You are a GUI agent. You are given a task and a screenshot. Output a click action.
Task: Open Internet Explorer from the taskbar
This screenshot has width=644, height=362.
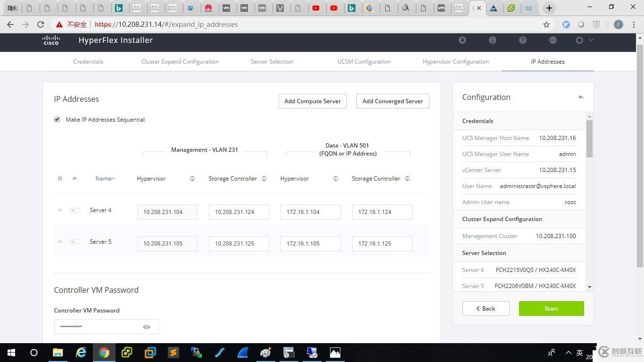[81, 353]
